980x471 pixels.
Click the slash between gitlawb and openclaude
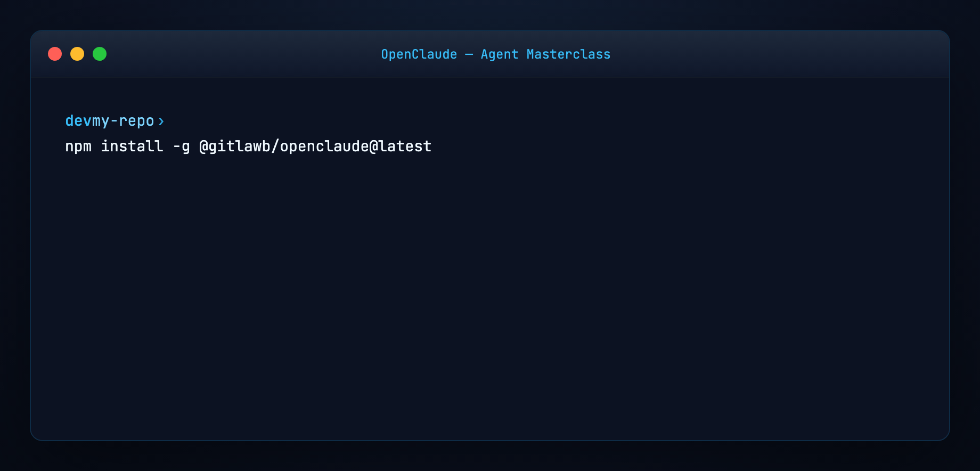click(x=275, y=146)
